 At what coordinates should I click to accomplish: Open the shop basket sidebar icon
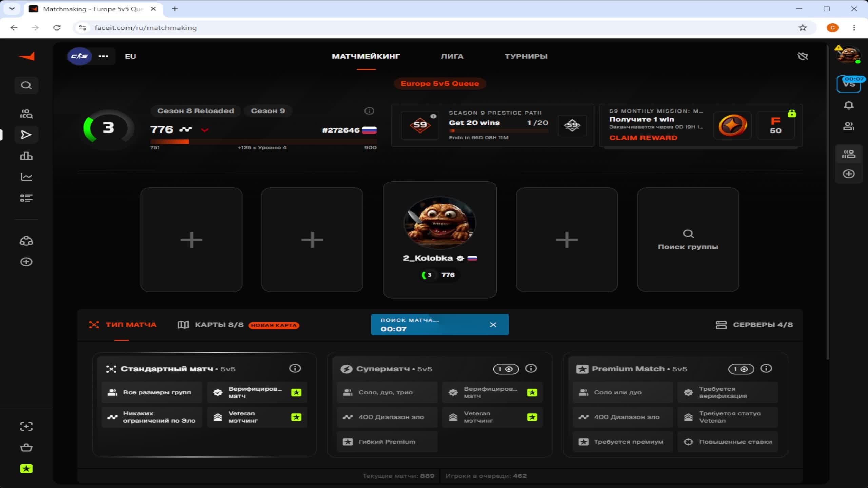click(x=26, y=447)
